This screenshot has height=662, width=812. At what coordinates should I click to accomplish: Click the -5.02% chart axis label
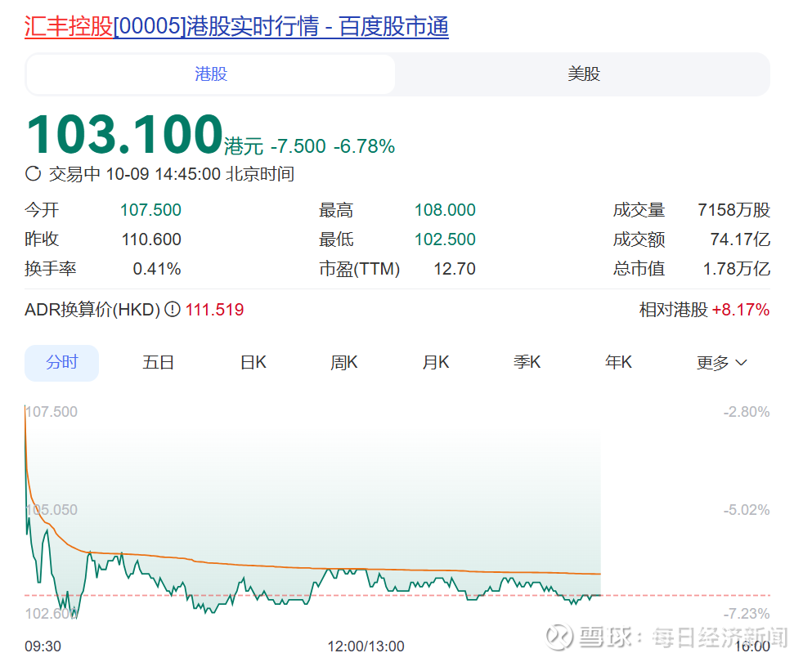[x=747, y=510]
